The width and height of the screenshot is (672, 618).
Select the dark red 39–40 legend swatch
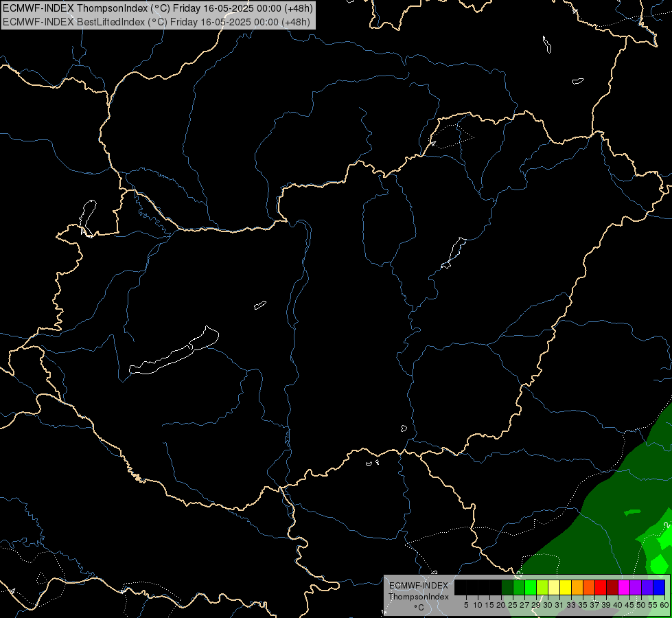(613, 587)
